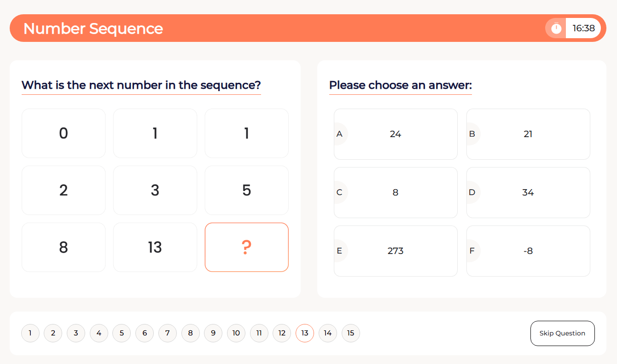The width and height of the screenshot is (617, 364).
Task: Open question 12
Action: [x=282, y=333]
